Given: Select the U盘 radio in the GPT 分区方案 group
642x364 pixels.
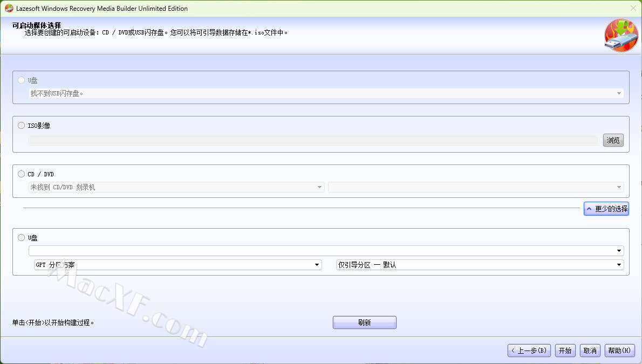Looking at the screenshot, I should 21,237.
